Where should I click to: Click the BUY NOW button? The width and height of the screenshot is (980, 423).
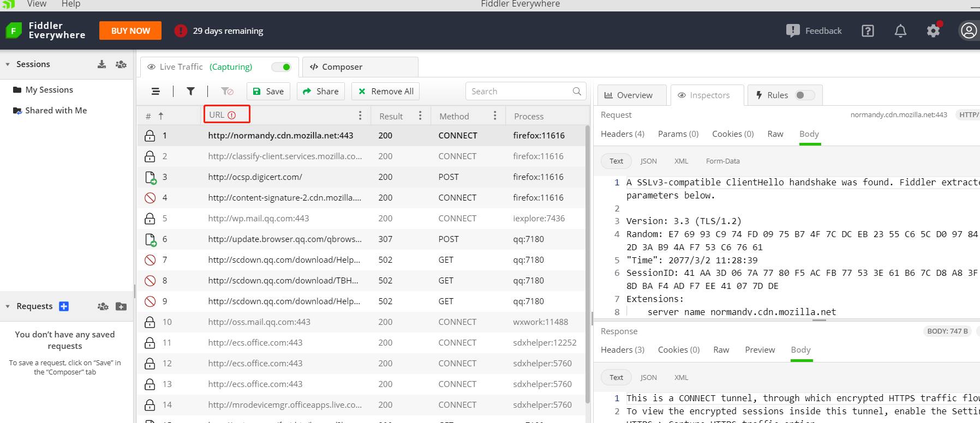pos(130,31)
